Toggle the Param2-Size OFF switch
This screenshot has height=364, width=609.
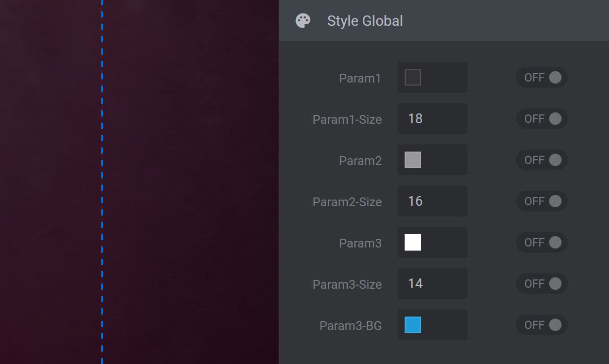pos(542,201)
